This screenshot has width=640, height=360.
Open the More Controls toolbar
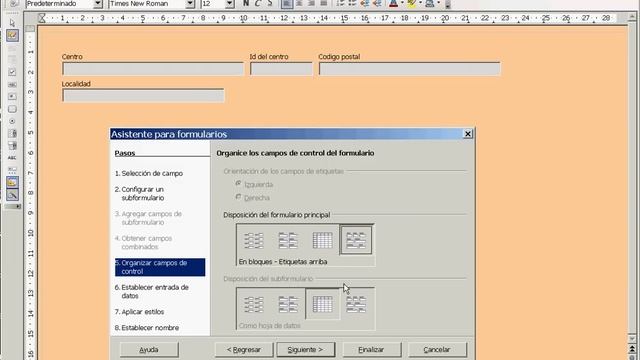point(12,170)
